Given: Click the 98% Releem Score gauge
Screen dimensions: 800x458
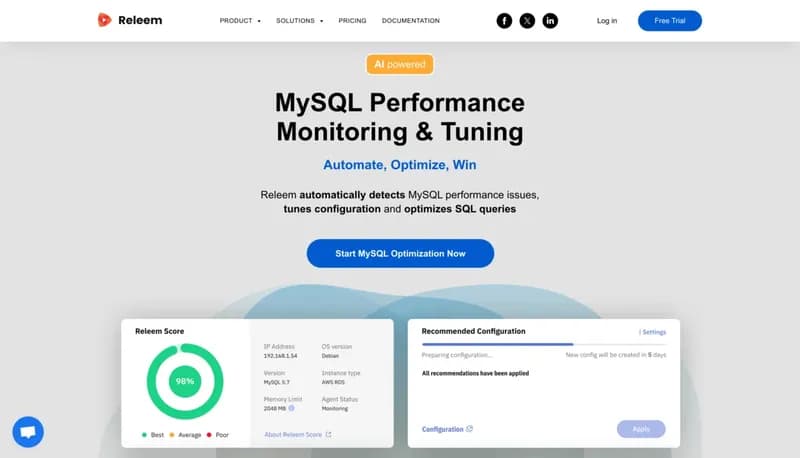Looking at the screenshot, I should [185, 381].
